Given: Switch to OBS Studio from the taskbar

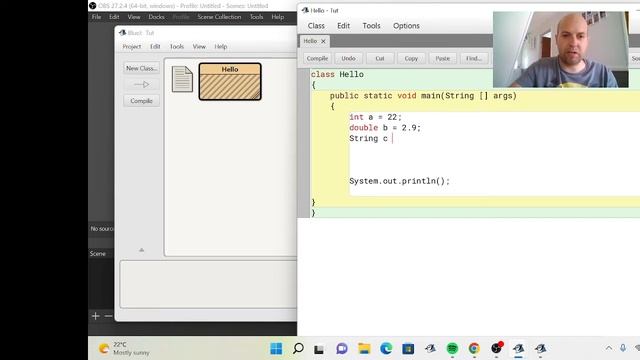Looking at the screenshot, I should (496, 348).
